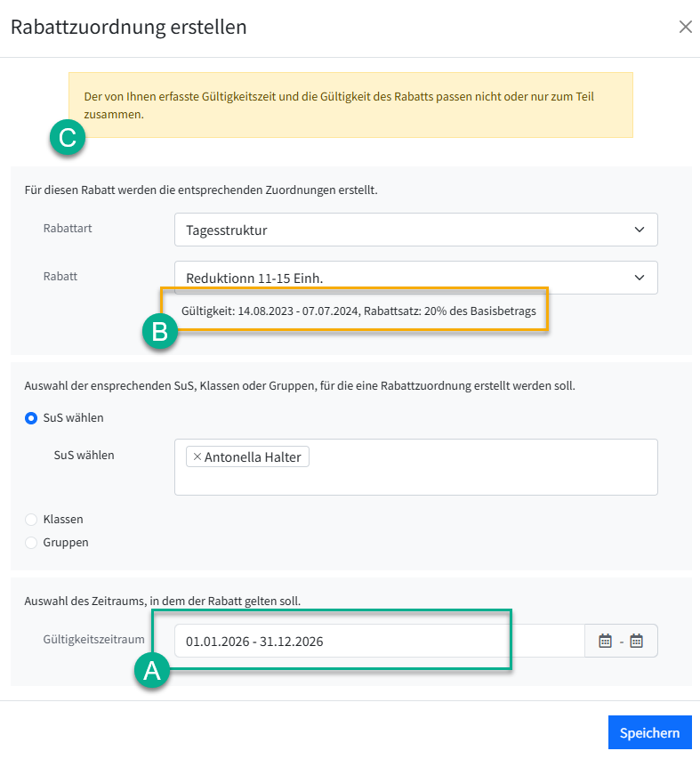Close the Rabattzuordnung erstellen dialog
700x759 pixels.
[x=685, y=27]
